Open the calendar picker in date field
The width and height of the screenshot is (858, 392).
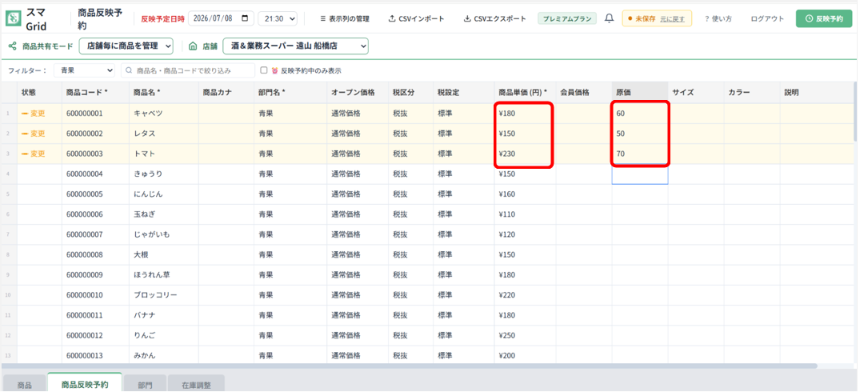[x=244, y=18]
